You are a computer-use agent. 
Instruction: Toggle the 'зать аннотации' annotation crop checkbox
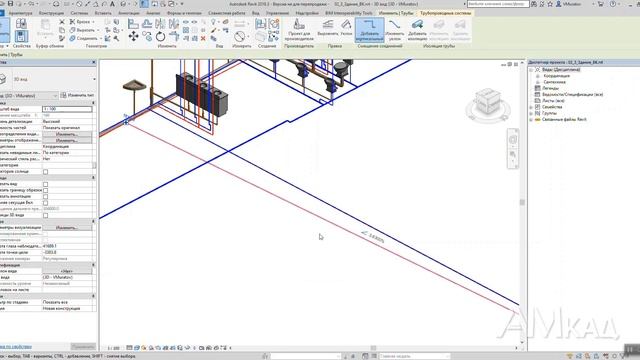pyautogui.click(x=45, y=197)
